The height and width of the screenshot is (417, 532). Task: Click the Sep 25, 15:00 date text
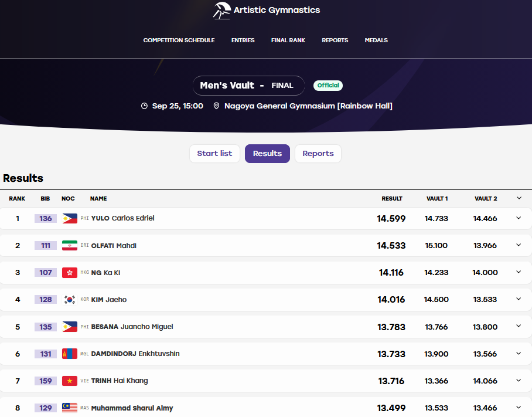pyautogui.click(x=178, y=106)
